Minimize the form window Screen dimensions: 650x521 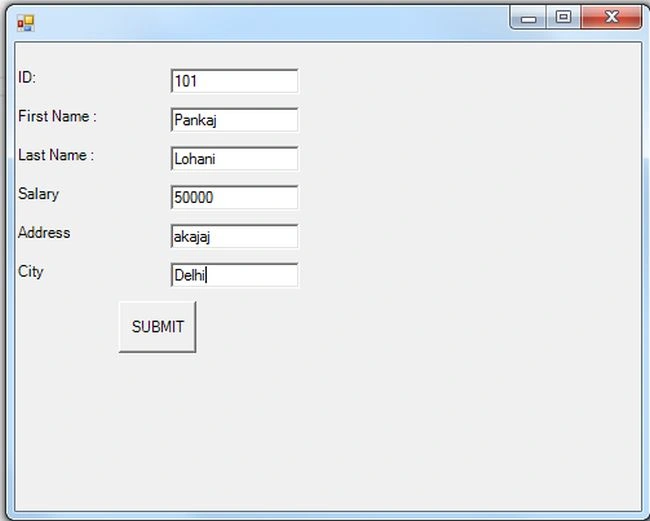tap(528, 17)
